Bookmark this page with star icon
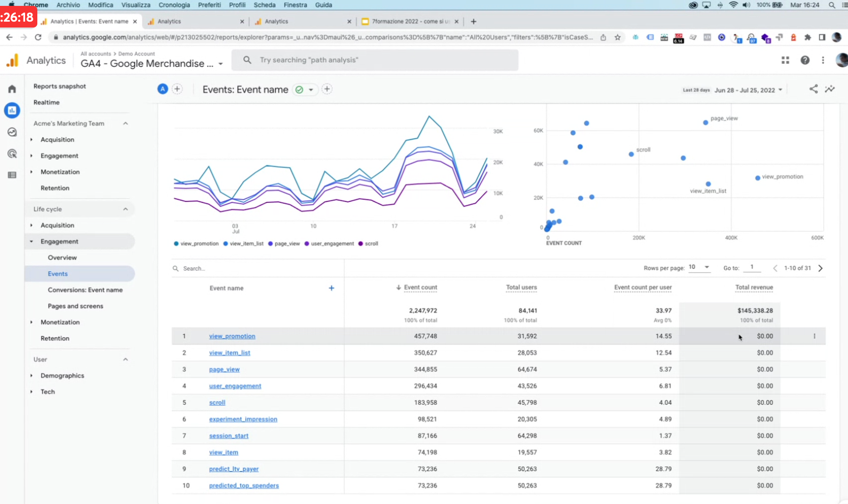The height and width of the screenshot is (504, 848). click(618, 37)
